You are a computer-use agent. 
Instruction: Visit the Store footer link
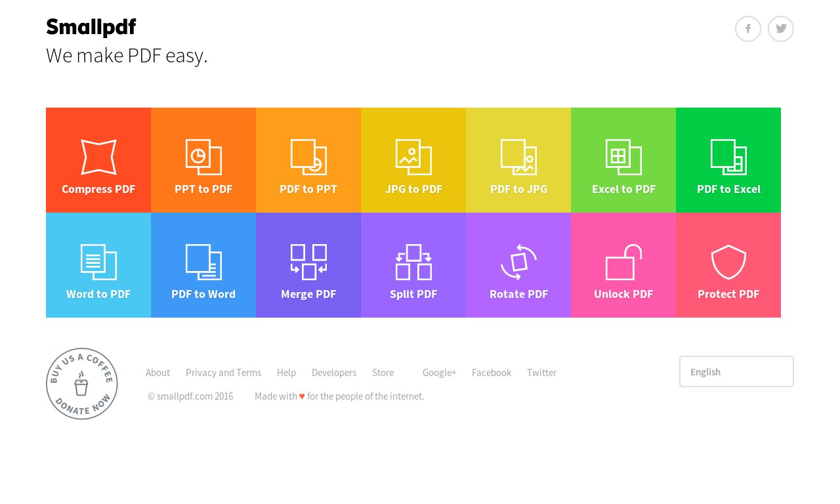(x=383, y=373)
